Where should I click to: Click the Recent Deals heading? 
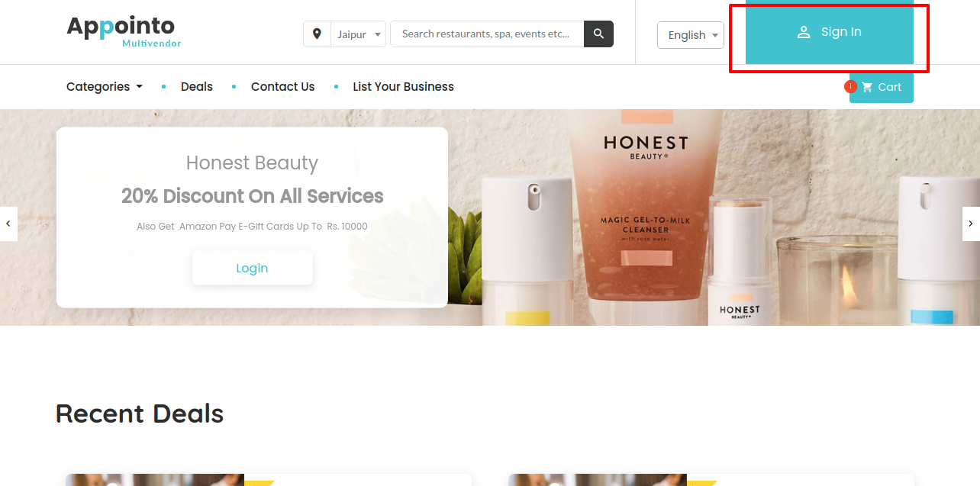(140, 414)
